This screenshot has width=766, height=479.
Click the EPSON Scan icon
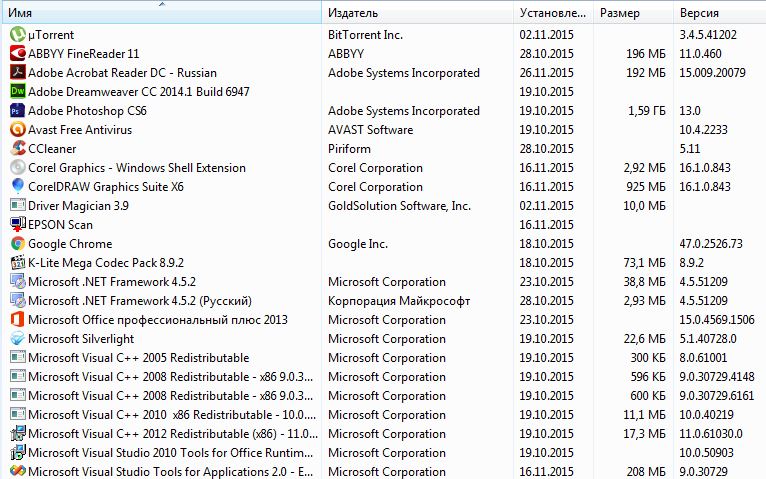pos(18,225)
